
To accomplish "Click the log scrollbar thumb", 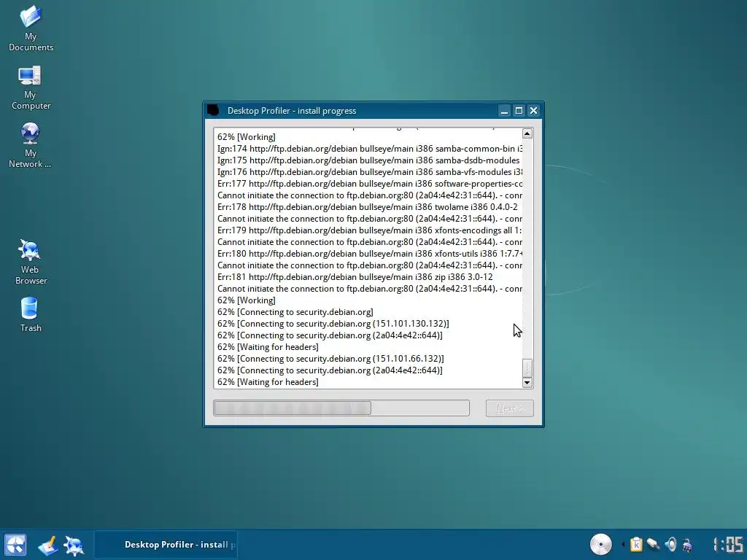I will [527, 367].
